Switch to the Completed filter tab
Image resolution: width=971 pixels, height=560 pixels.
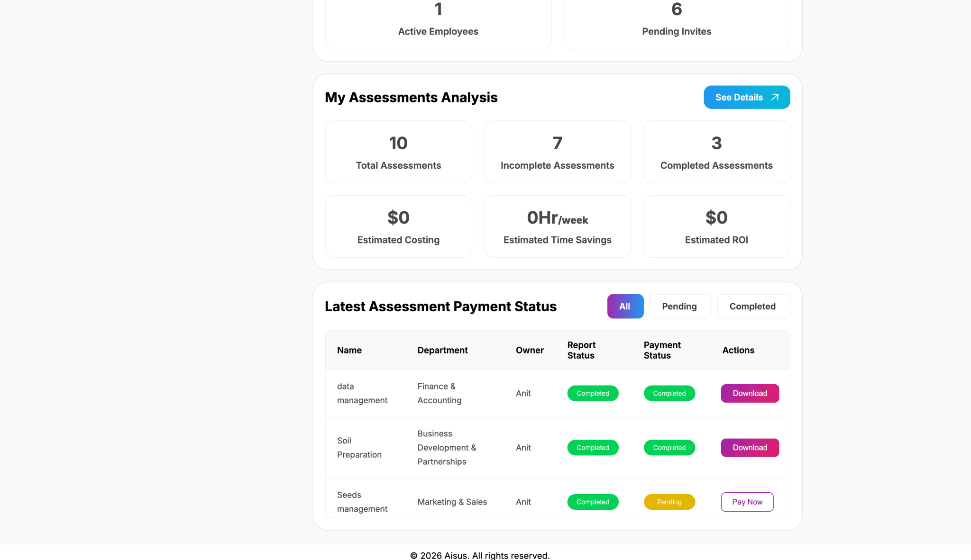(x=752, y=307)
